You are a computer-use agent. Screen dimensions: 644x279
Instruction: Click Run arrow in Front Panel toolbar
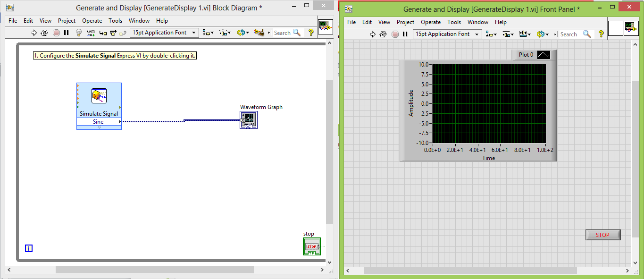373,34
